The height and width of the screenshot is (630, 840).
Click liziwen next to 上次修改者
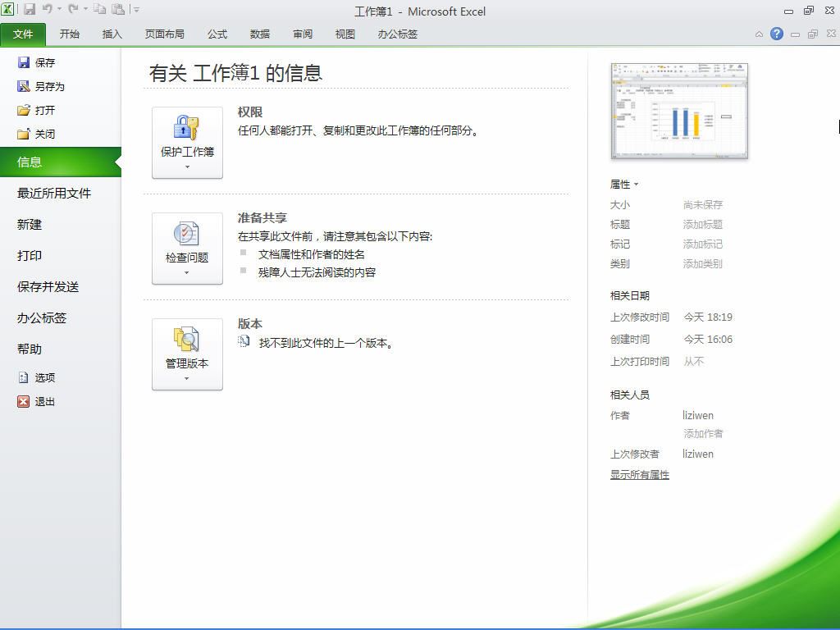tap(698, 454)
